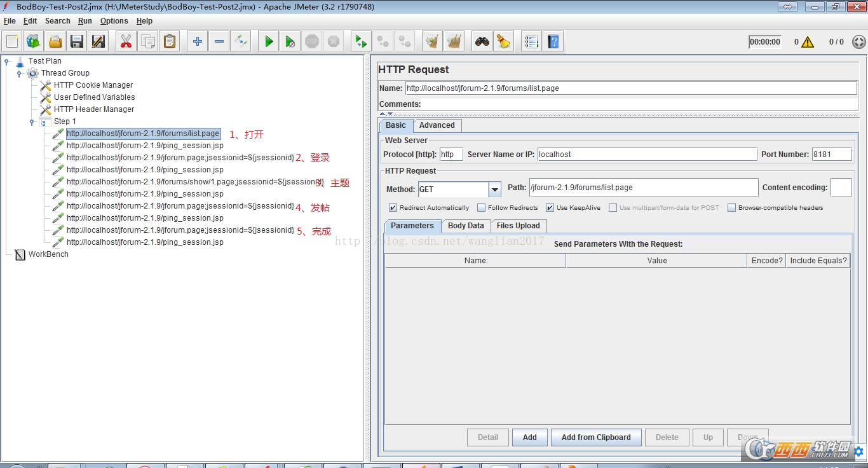Viewport: 868px width, 468px height.
Task: Paste element with the clipboard icon
Action: click(170, 42)
